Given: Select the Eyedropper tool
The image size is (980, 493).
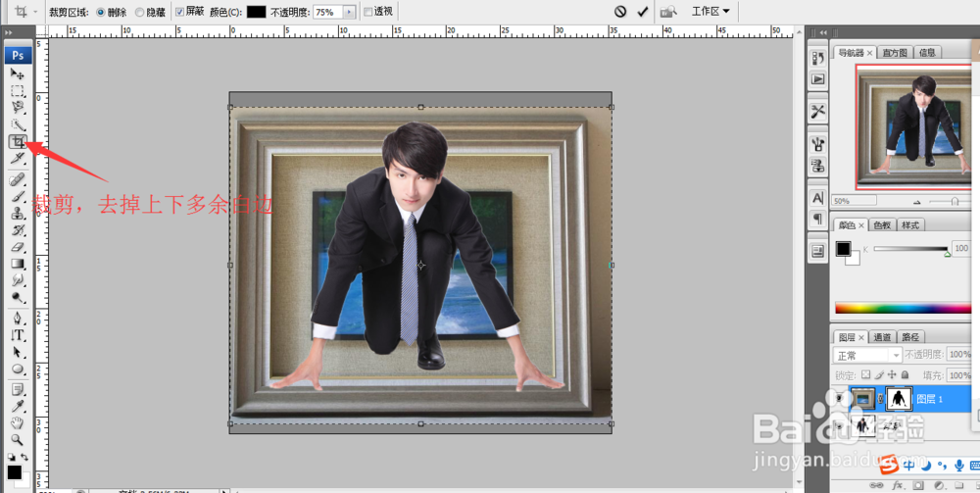Looking at the screenshot, I should coord(18,407).
